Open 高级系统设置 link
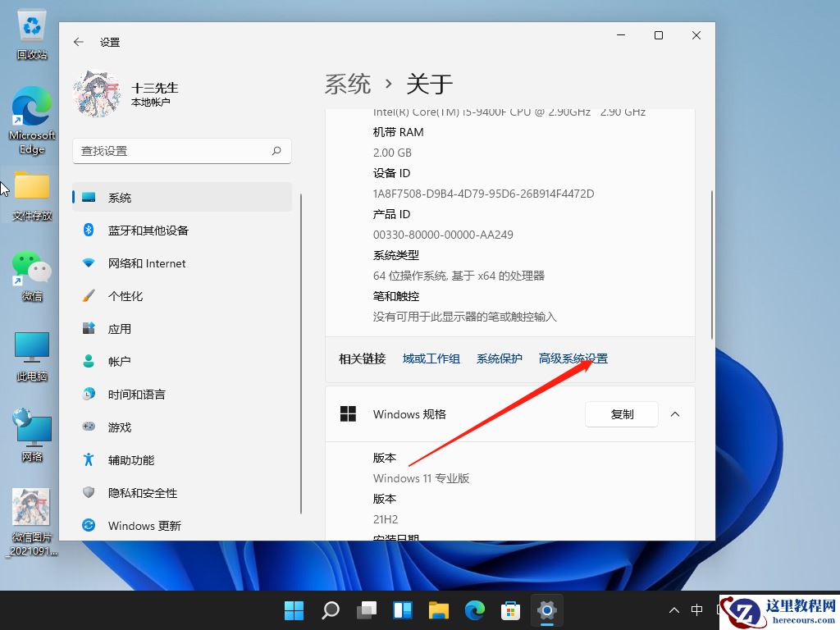 tap(573, 358)
